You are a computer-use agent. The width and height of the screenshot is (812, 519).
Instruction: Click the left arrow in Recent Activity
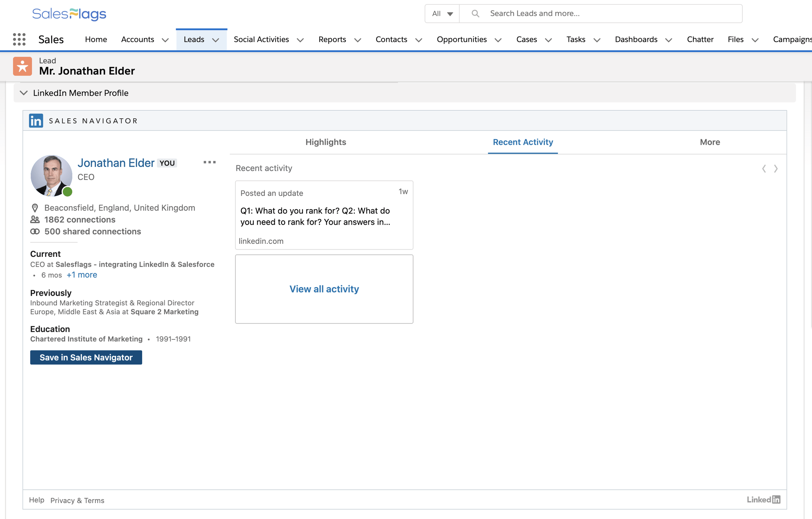[764, 168]
